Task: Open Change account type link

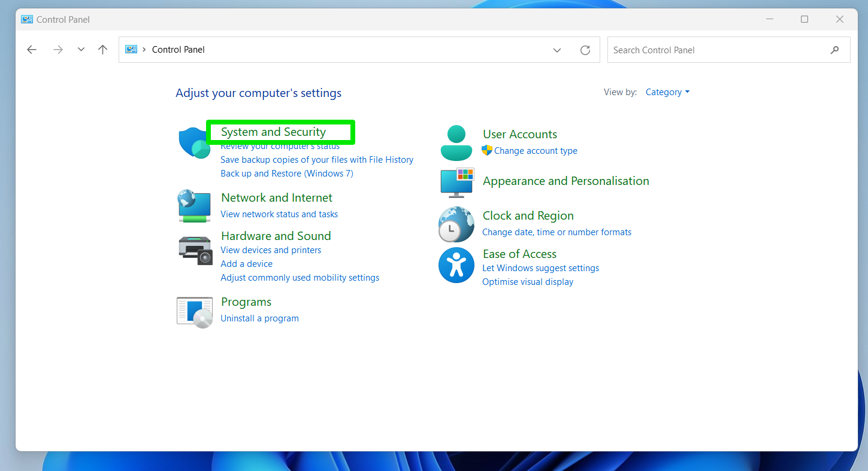Action: pyautogui.click(x=536, y=151)
